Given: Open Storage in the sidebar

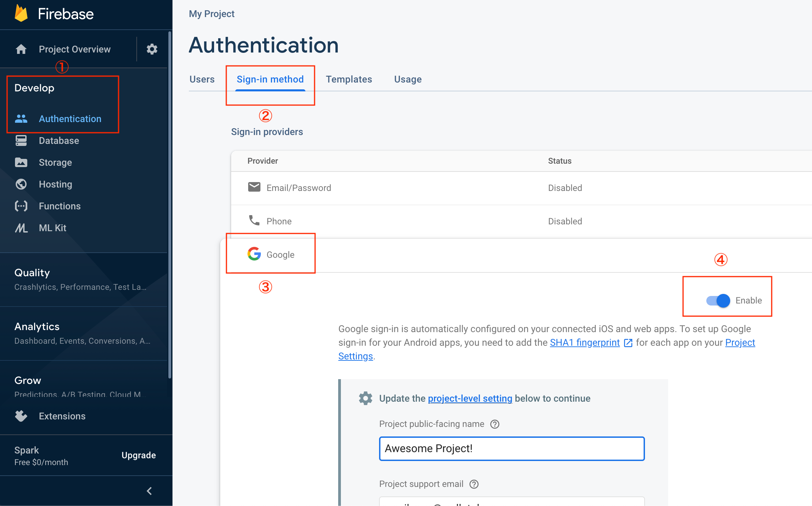Looking at the screenshot, I should tap(55, 162).
